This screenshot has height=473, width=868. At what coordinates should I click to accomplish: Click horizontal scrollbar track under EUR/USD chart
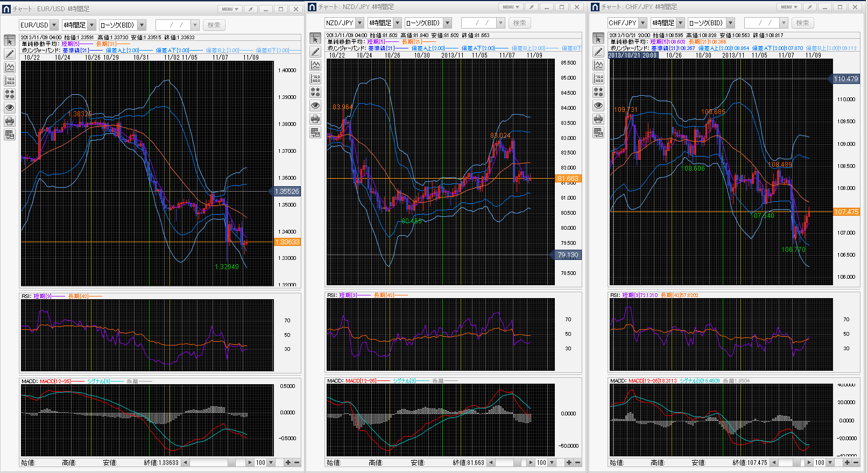(210, 462)
